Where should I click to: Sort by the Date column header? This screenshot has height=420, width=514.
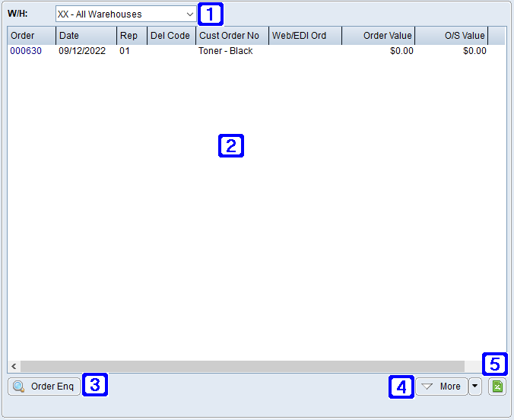[86, 36]
